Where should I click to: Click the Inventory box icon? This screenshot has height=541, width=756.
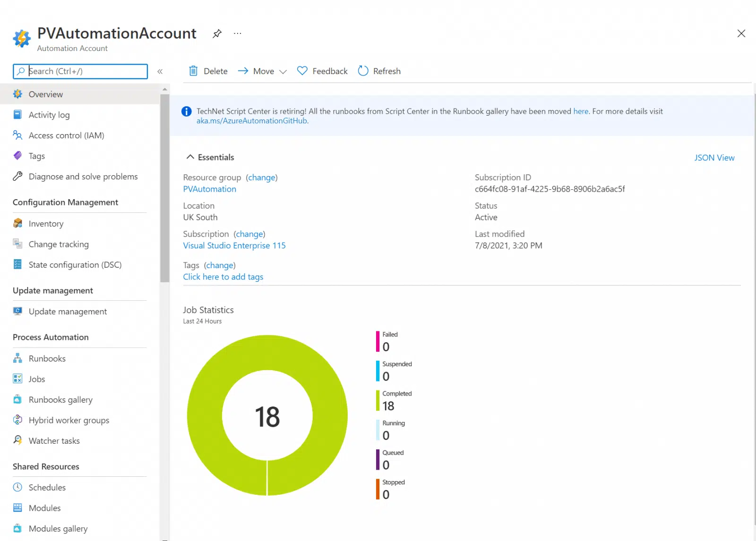[x=17, y=223]
